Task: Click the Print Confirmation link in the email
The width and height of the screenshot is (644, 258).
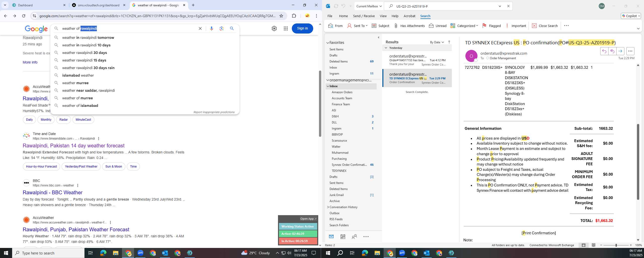Action: tap(539, 233)
